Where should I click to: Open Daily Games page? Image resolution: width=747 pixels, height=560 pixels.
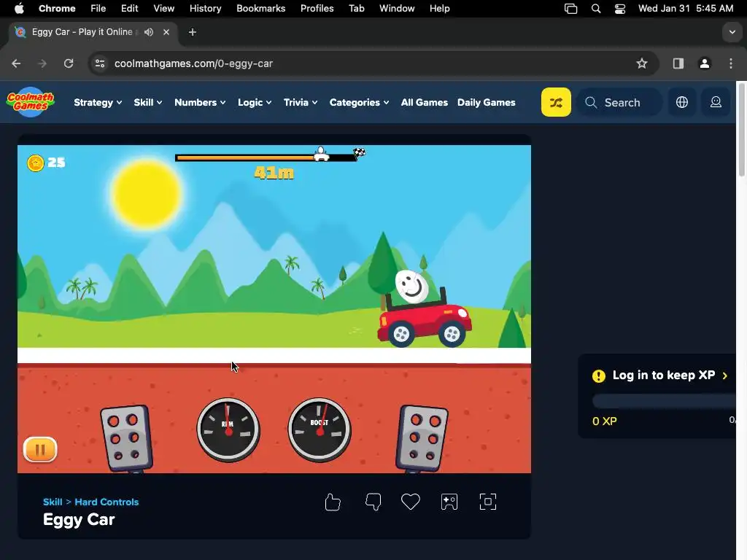[486, 102]
